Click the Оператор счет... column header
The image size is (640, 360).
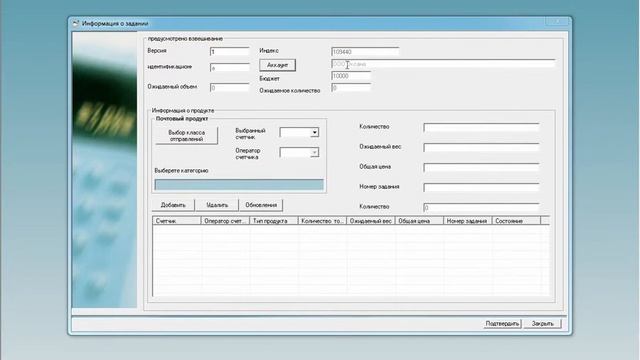pyautogui.click(x=225, y=221)
